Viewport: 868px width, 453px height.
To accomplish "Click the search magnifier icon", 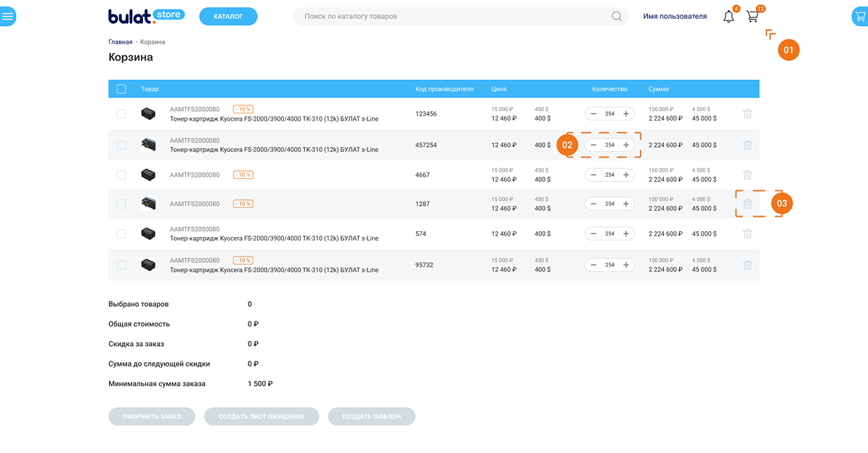I will coord(617,17).
